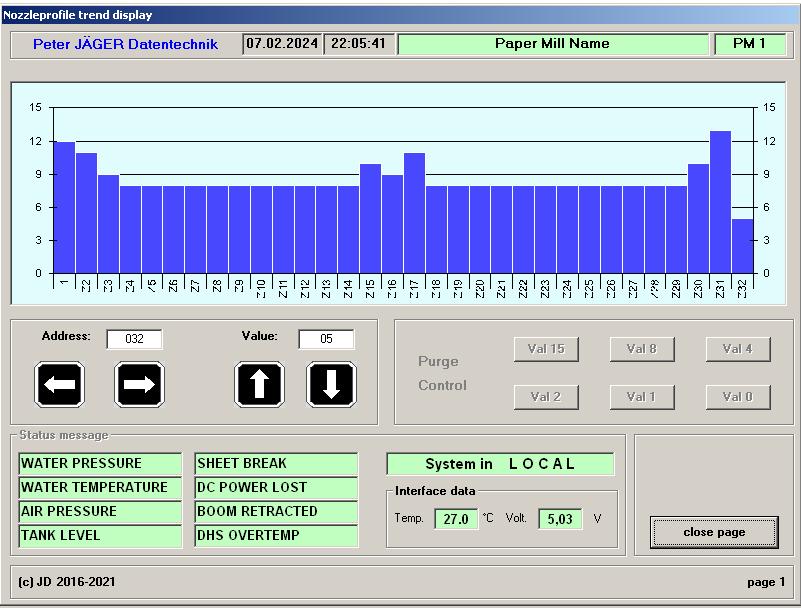801x608 pixels.
Task: Select the WATER PRESSURE status indicator
Action: click(x=100, y=464)
